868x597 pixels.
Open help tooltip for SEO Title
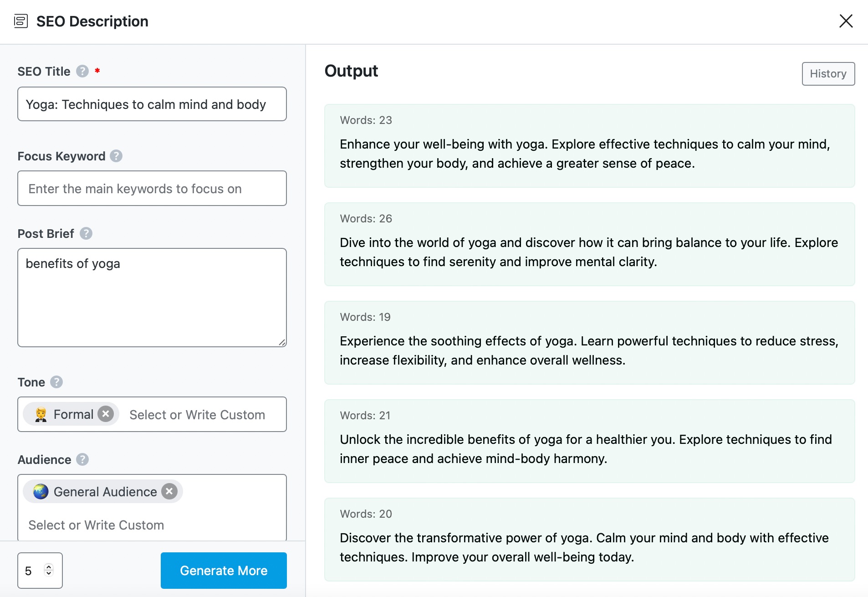82,71
